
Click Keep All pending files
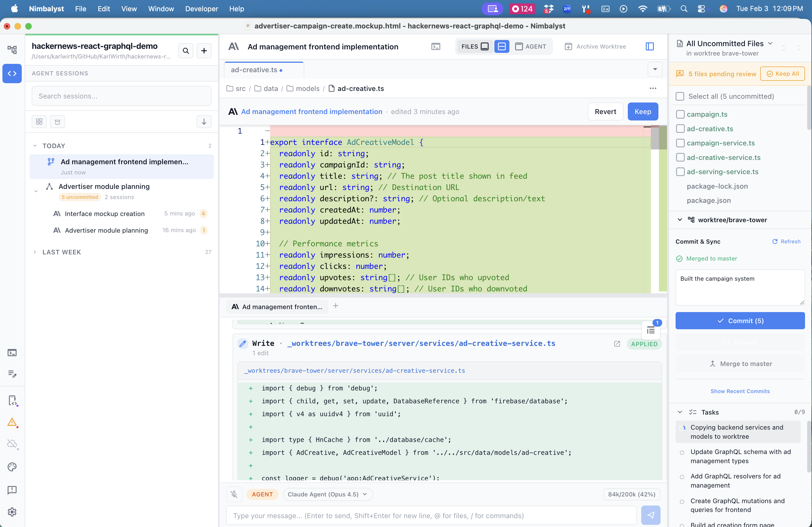point(782,74)
